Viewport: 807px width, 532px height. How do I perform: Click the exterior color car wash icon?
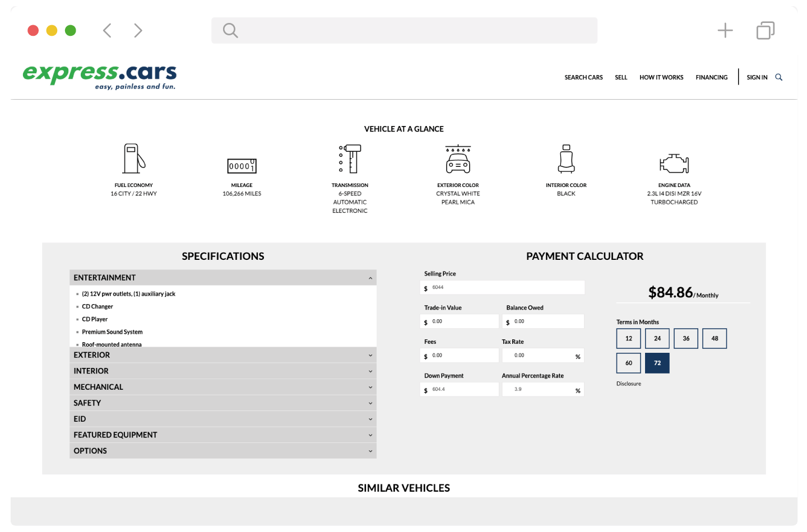tap(458, 159)
